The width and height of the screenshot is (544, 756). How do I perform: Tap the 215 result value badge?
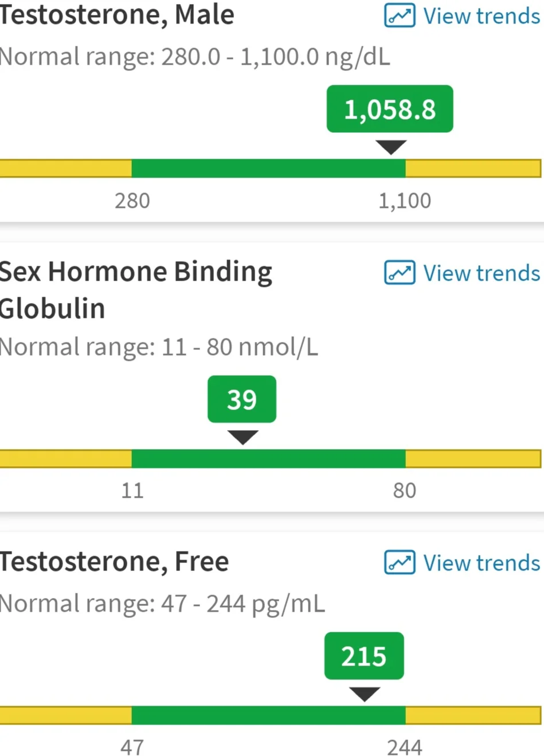tap(364, 656)
